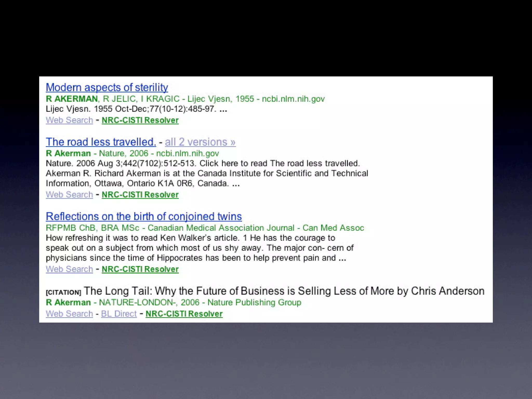532x399 pixels.
Task: Open the BL Direct link
Action: click(x=119, y=314)
